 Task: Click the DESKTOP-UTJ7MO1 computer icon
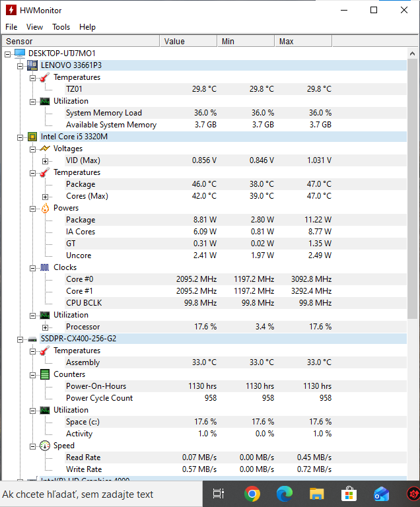pos(20,53)
